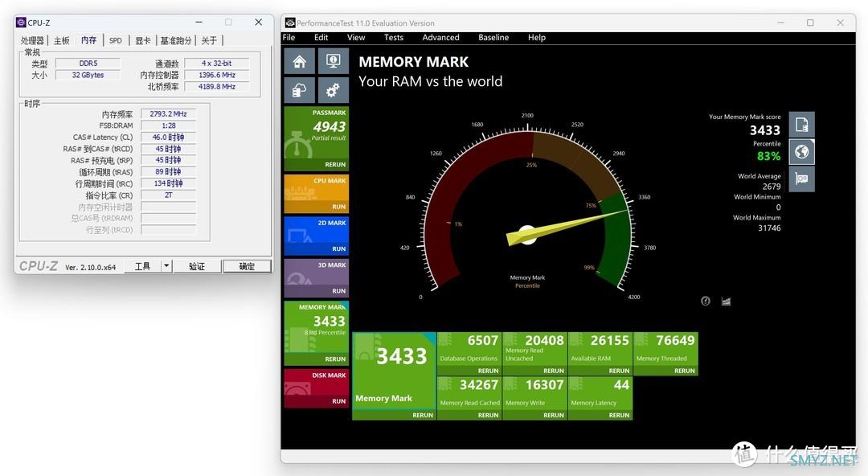Image resolution: width=868 pixels, height=476 pixels.
Task: Switch to the SPD tab in CPU-Z
Action: (x=116, y=40)
